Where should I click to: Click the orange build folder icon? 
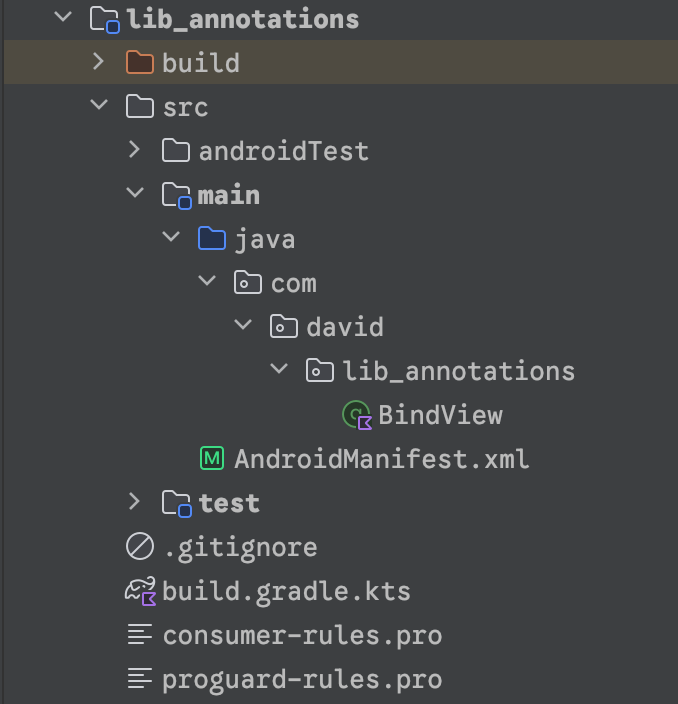click(x=140, y=63)
